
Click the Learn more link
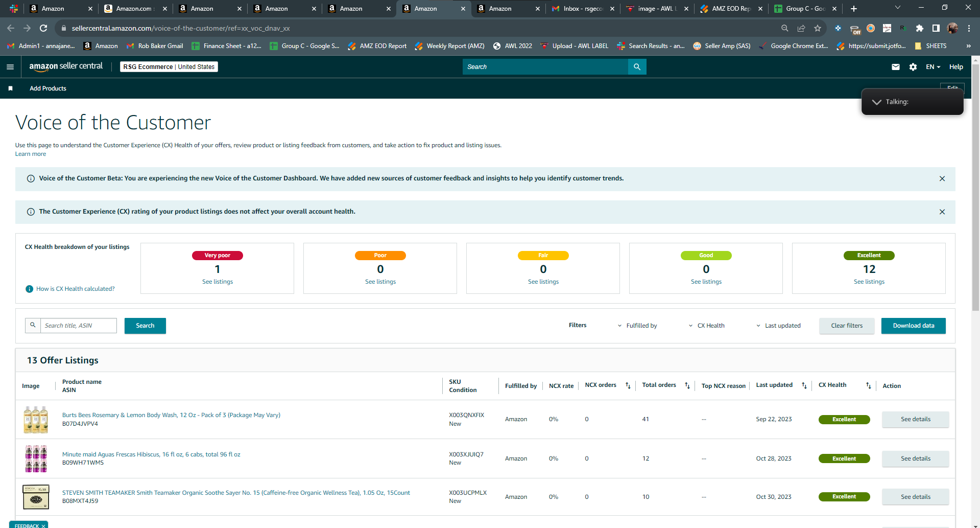(31, 154)
